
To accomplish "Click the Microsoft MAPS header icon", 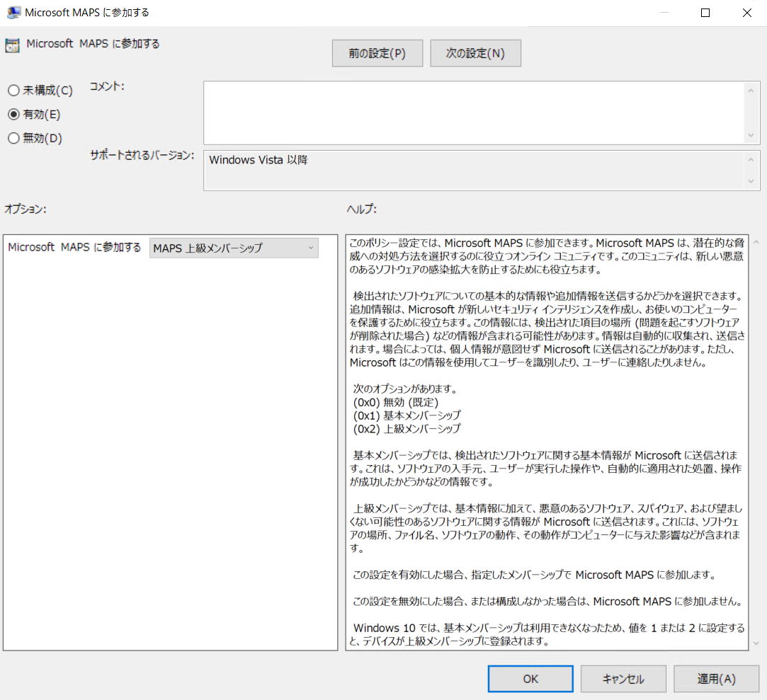I will click(x=12, y=44).
